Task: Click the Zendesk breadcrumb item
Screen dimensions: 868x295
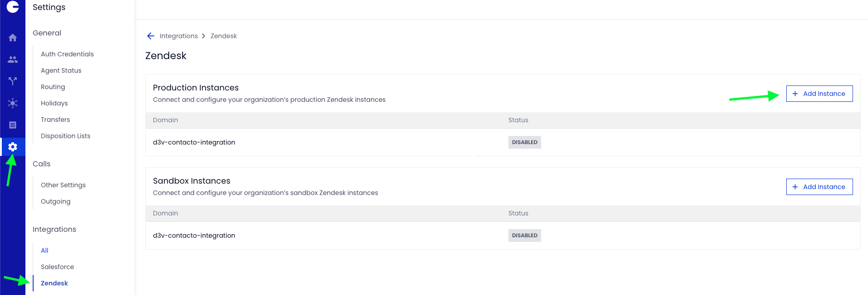Action: [x=223, y=36]
